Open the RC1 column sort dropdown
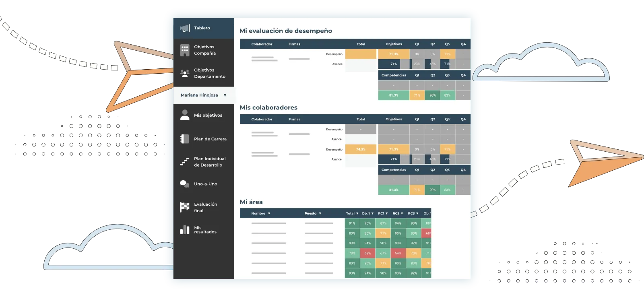 pos(386,214)
